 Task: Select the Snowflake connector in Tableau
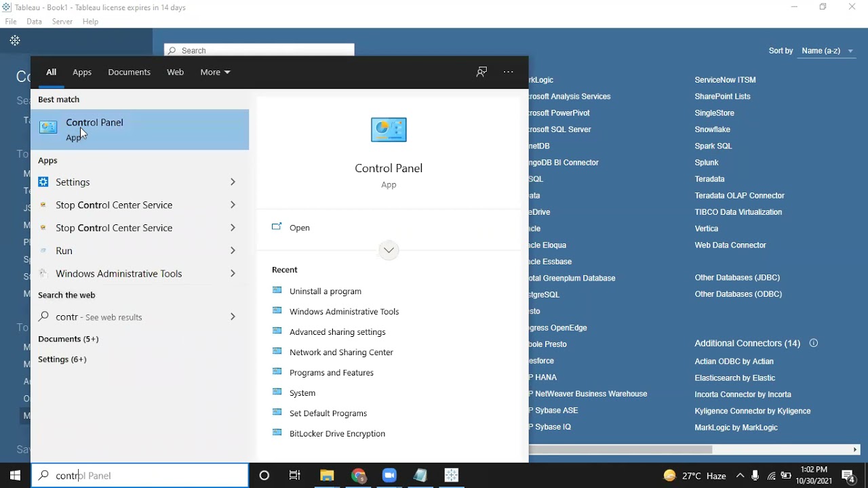[x=712, y=129]
